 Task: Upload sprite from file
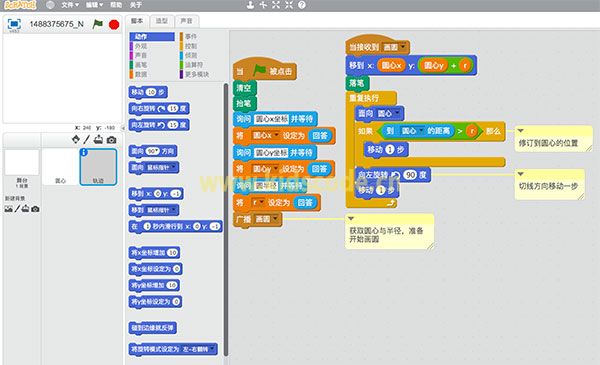(98, 140)
